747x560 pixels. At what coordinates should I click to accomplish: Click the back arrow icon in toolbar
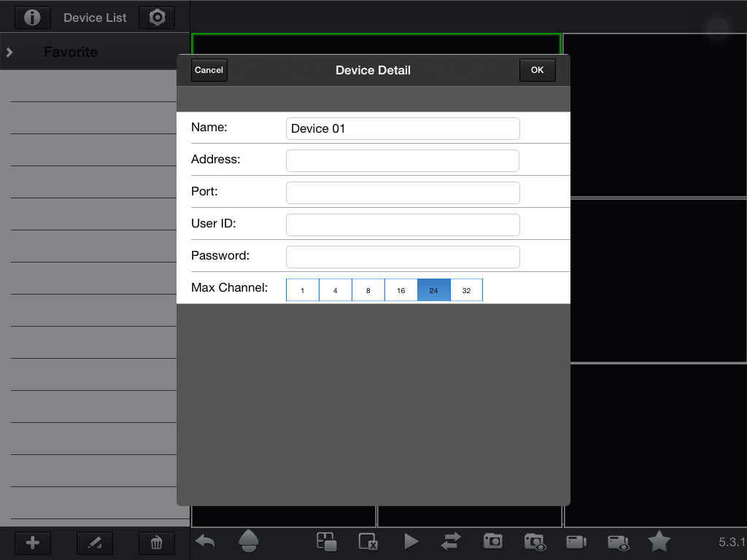pos(206,541)
